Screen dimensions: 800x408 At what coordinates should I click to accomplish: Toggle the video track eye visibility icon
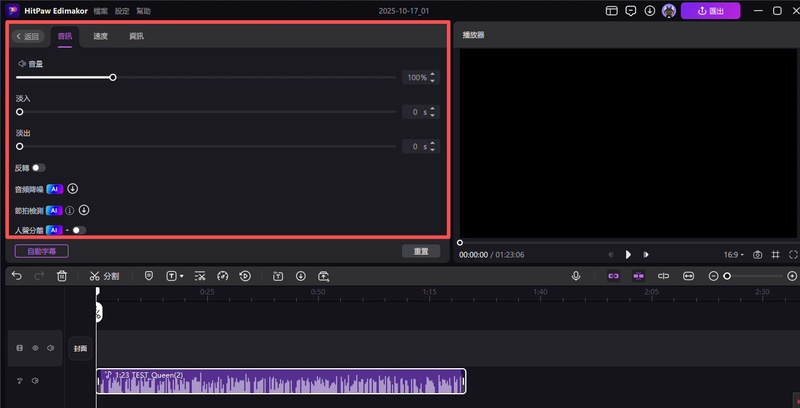pyautogui.click(x=35, y=348)
